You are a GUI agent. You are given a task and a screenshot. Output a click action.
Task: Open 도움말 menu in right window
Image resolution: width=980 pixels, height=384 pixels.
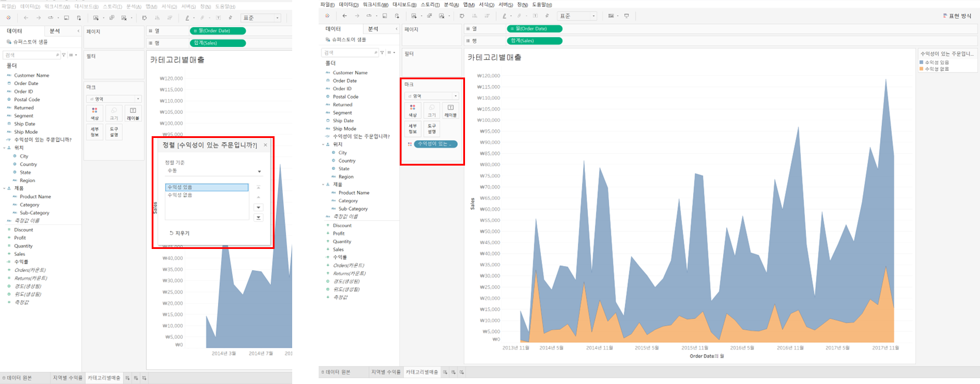click(542, 5)
